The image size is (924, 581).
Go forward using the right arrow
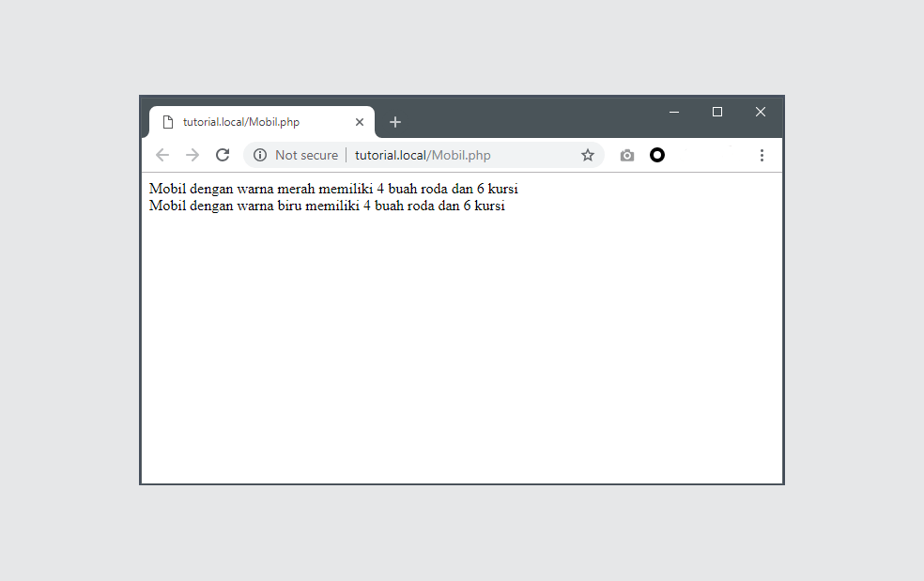[192, 155]
